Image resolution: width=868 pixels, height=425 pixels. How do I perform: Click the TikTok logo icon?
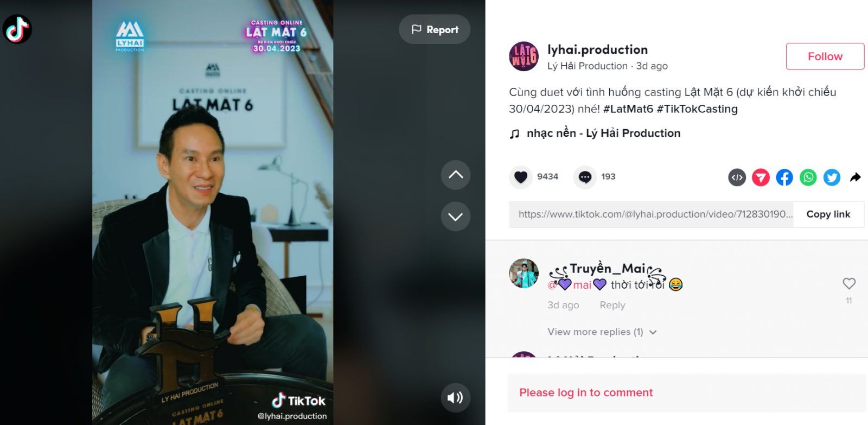(x=17, y=29)
